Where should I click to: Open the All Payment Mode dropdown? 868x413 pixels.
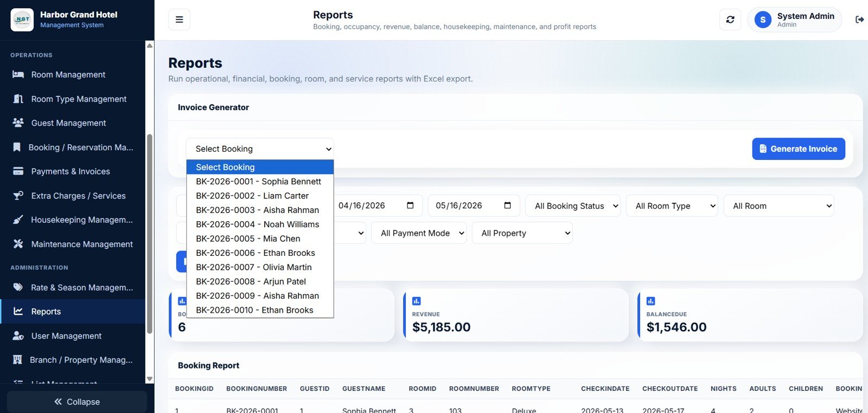(419, 233)
